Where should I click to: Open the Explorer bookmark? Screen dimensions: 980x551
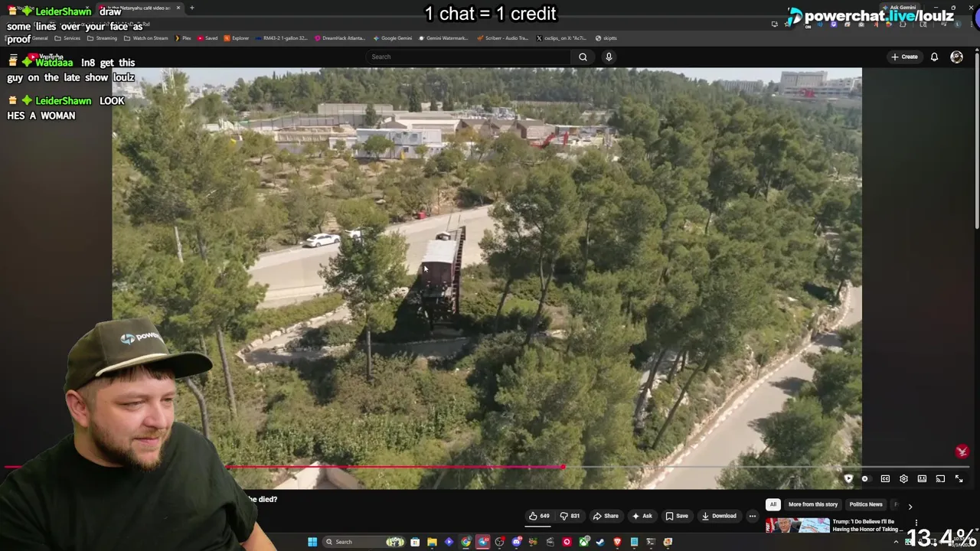pos(237,38)
